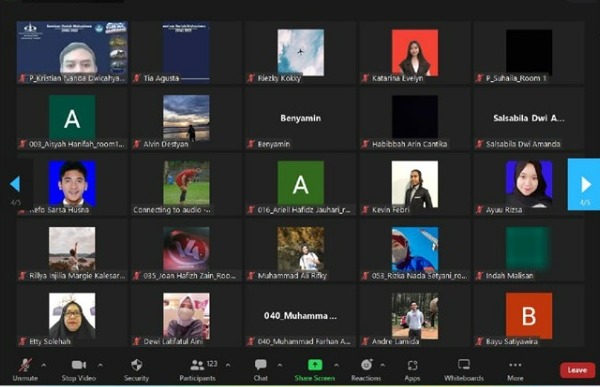
Task: Select 053_Rizka Nada Setyani tile
Action: (415, 250)
